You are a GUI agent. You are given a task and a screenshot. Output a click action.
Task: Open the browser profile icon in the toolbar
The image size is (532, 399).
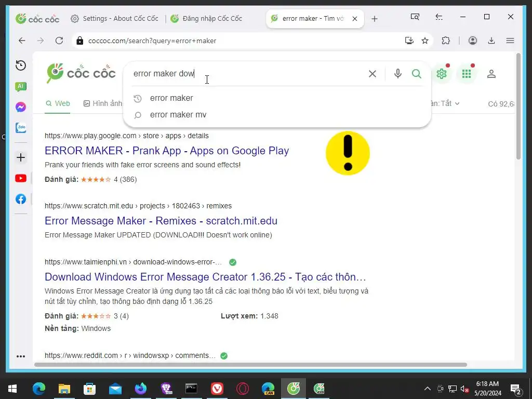pos(473,41)
